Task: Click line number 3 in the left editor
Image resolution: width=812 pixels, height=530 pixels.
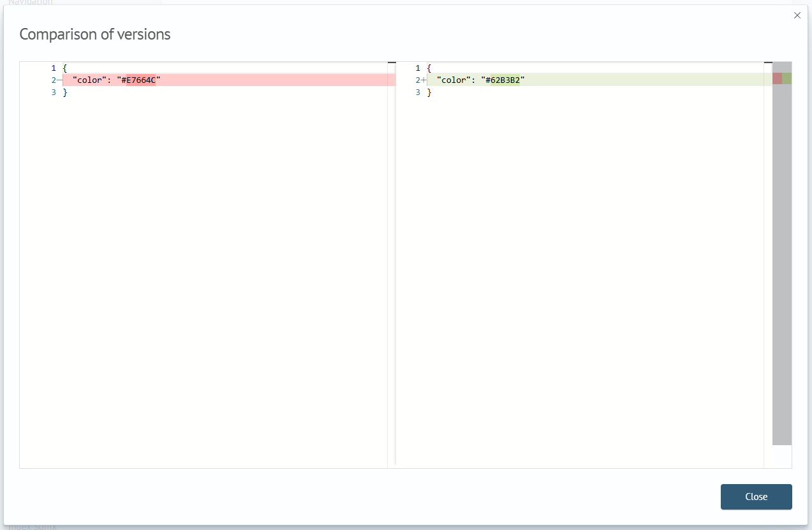Action: point(54,92)
